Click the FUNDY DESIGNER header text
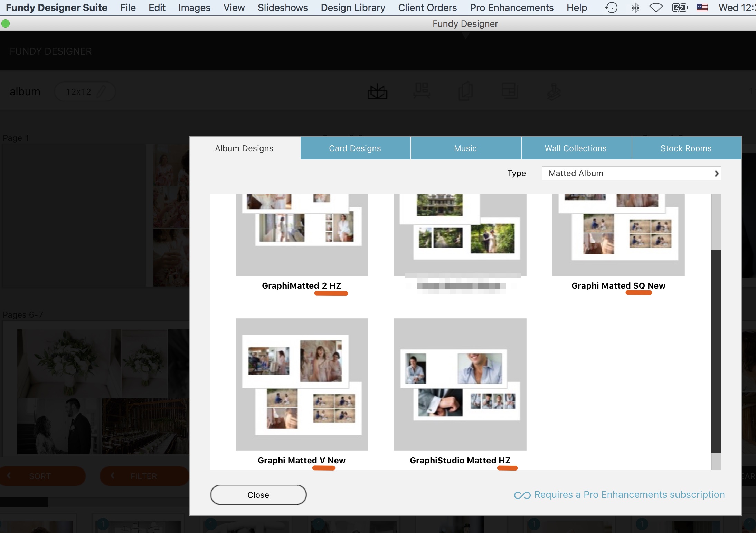756x533 pixels. point(51,51)
